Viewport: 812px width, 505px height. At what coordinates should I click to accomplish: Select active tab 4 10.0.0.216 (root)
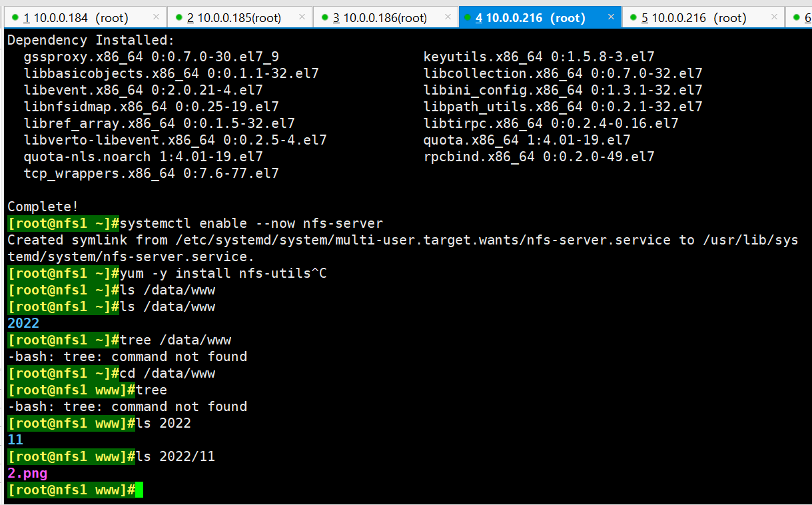pyautogui.click(x=540, y=17)
